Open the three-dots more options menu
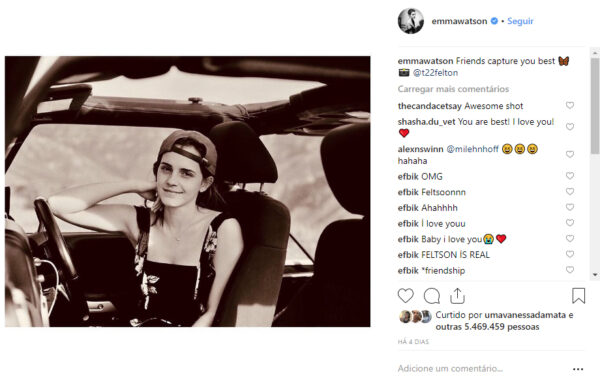Screen dimensions: 600x380 pos(578,369)
